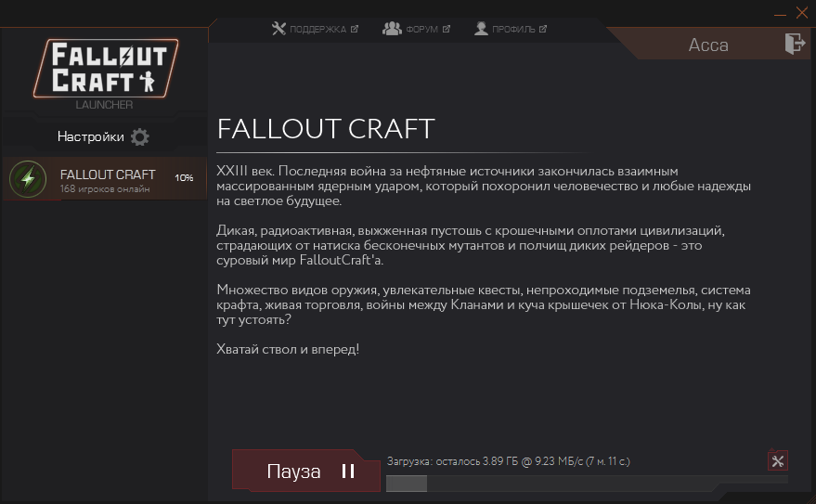
Task: Open the Форум link
Action: (421, 29)
